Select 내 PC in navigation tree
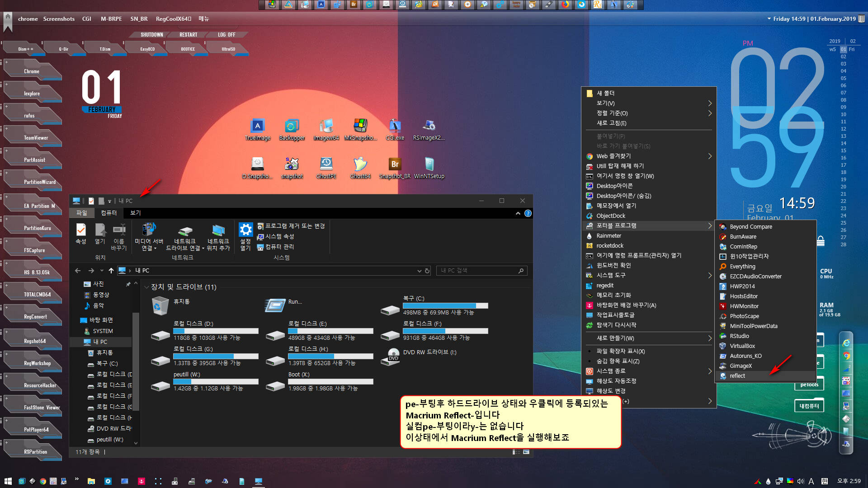Screen dimensions: 868x488 coord(100,342)
